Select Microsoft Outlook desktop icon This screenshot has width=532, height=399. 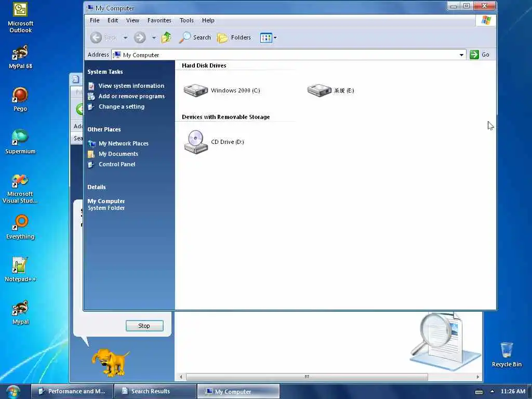tap(20, 18)
